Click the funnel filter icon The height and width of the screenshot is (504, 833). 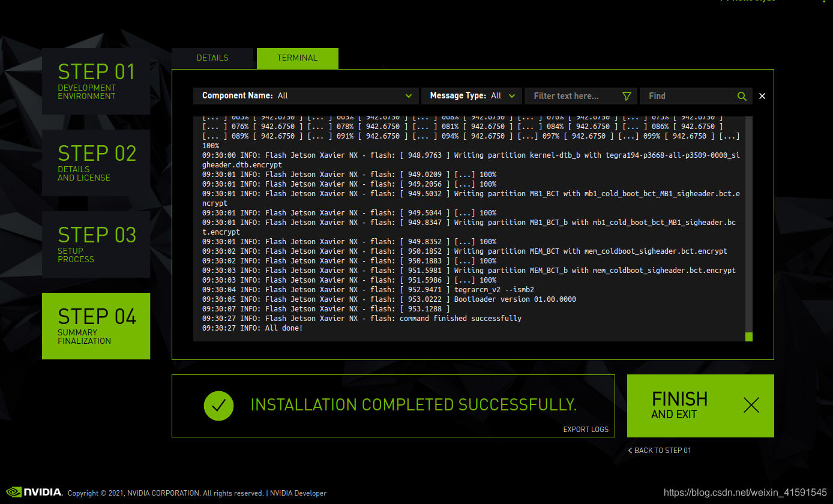pos(627,96)
